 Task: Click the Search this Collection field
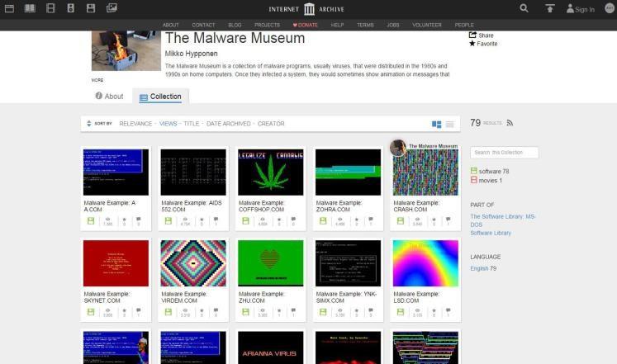[x=505, y=153]
